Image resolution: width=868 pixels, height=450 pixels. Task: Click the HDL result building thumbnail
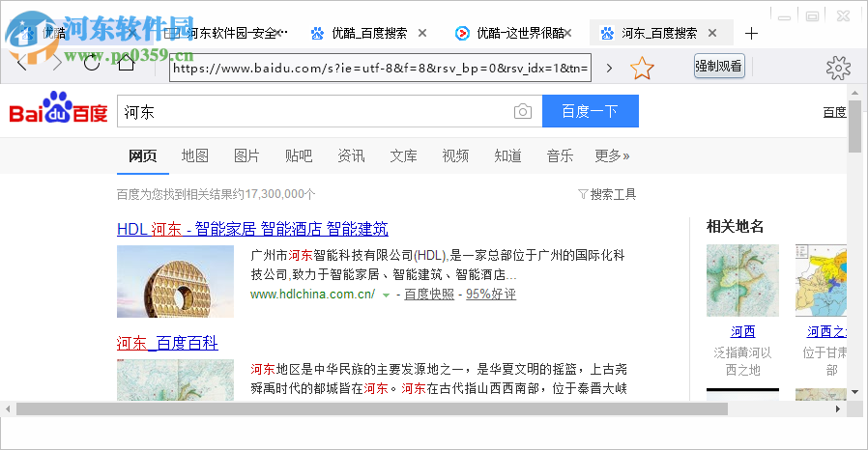click(176, 281)
